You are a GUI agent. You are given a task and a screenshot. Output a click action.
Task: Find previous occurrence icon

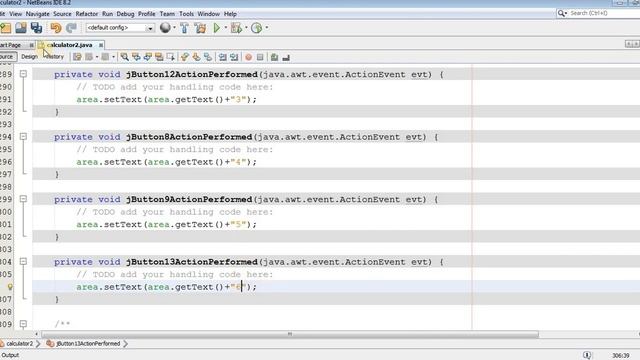pyautogui.click(x=136, y=57)
